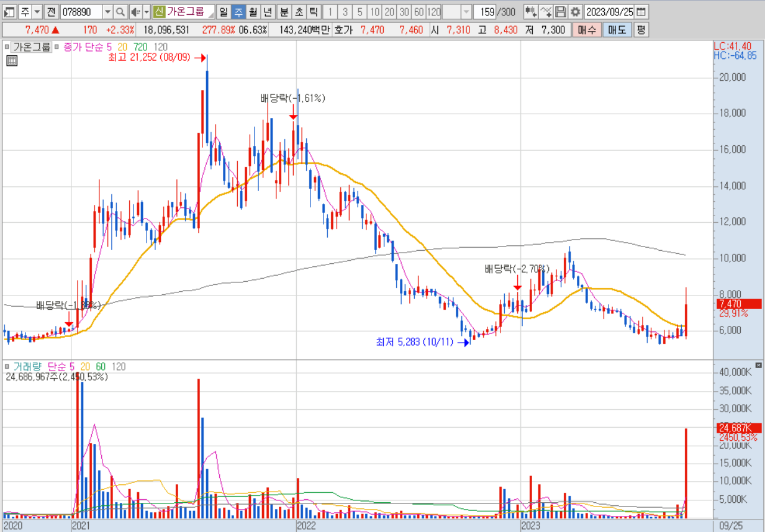Screen dimensions: 765x532
Task: Click the stock code field showing 078890
Action: coord(80,12)
